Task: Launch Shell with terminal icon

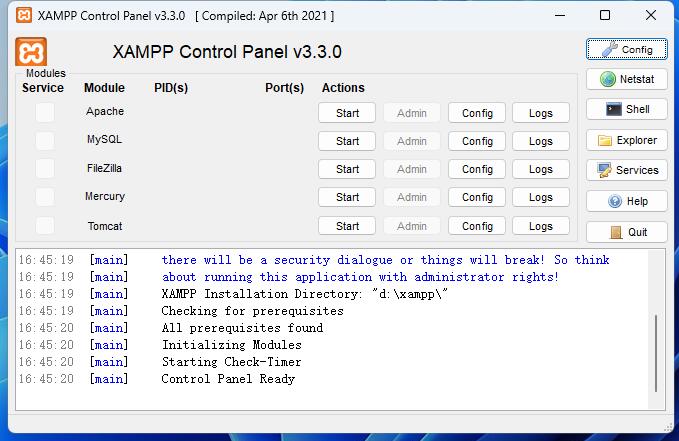Action: point(627,109)
